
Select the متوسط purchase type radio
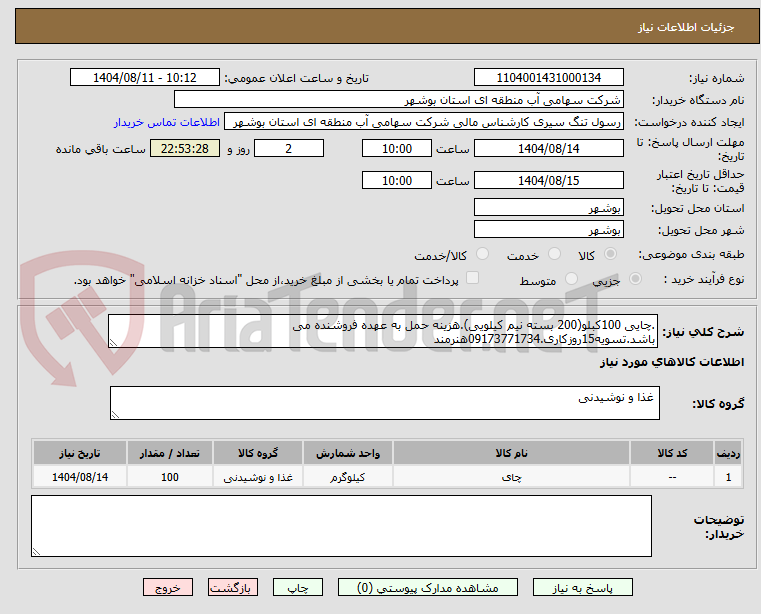pyautogui.click(x=570, y=280)
